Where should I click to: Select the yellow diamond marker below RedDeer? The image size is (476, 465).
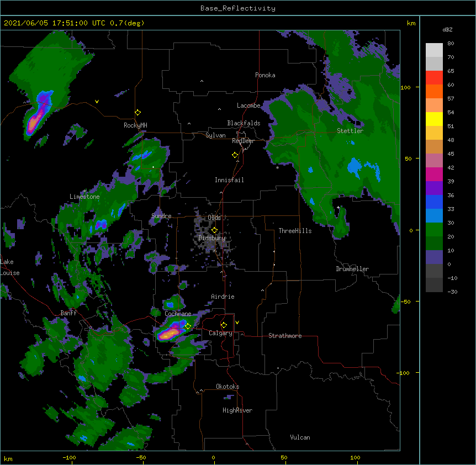[x=235, y=155]
